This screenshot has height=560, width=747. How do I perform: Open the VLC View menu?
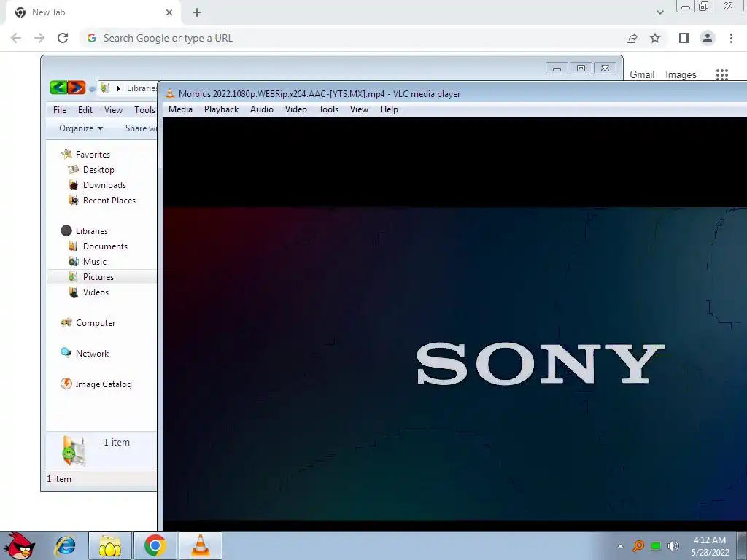359,109
